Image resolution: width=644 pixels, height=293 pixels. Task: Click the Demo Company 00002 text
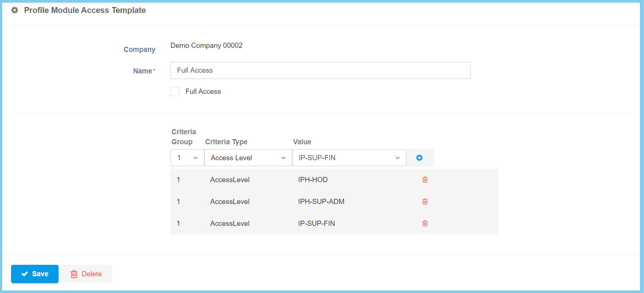tap(206, 46)
